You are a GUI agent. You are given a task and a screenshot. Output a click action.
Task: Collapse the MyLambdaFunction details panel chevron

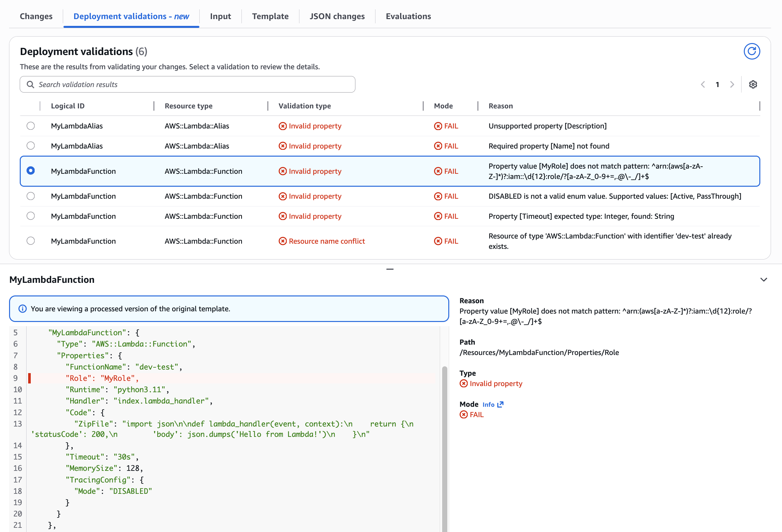point(764,280)
